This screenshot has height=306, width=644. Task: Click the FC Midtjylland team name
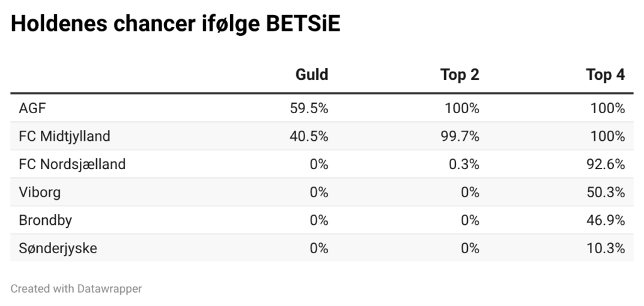[65, 136]
